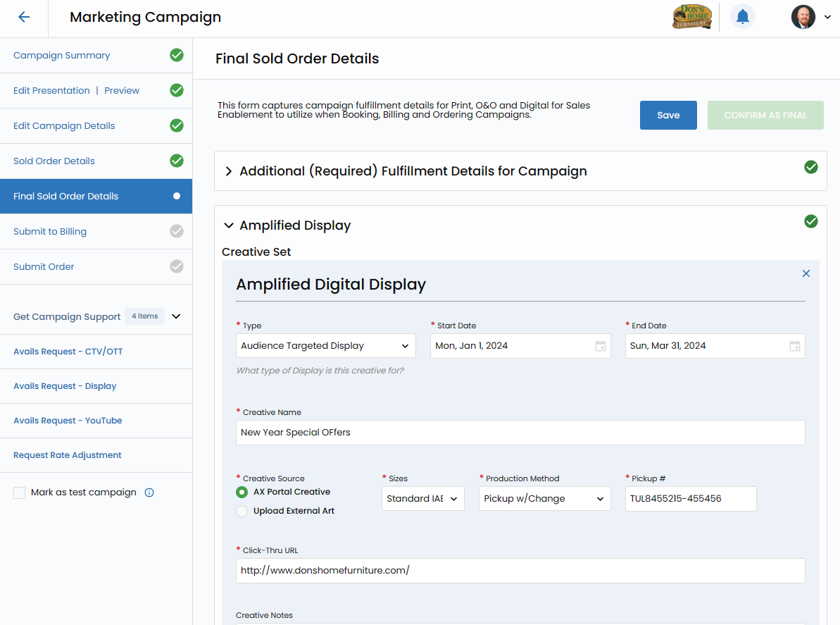Go to Campaign Summary step

click(62, 56)
